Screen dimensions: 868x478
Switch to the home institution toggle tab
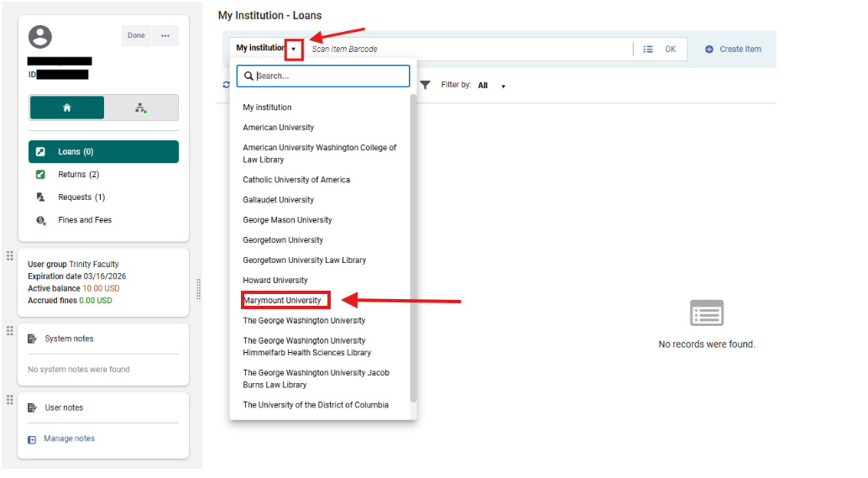coord(67,108)
